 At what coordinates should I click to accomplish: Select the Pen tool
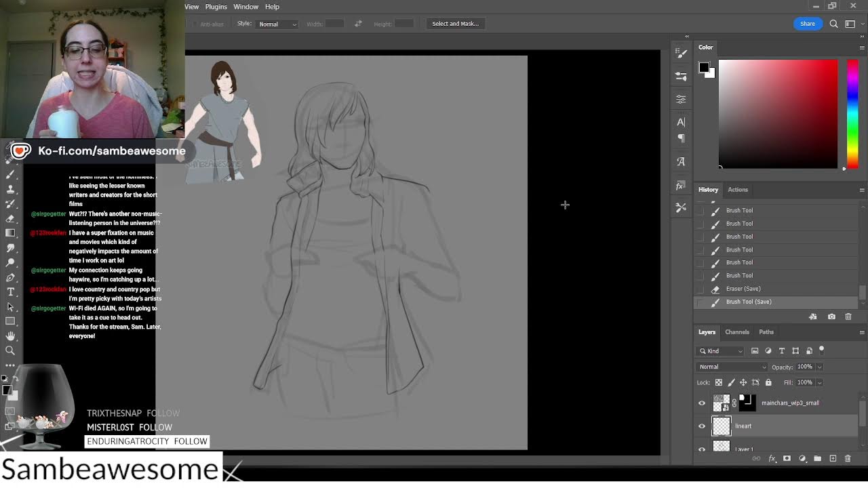(10, 277)
